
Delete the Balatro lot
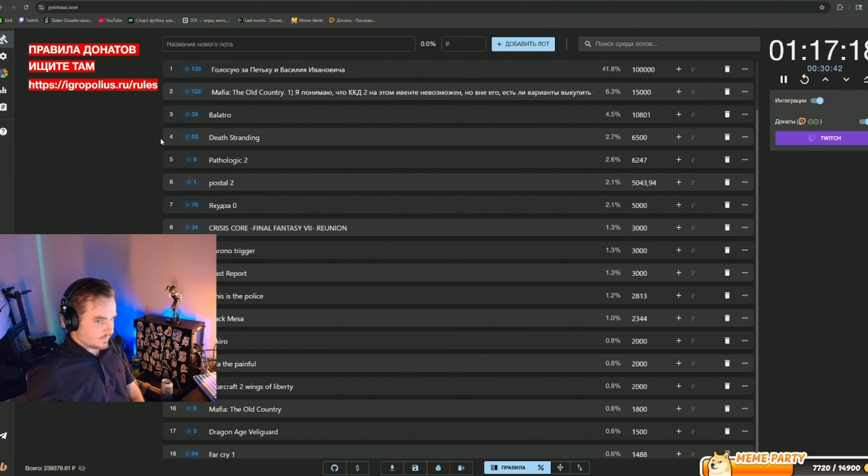coord(727,114)
